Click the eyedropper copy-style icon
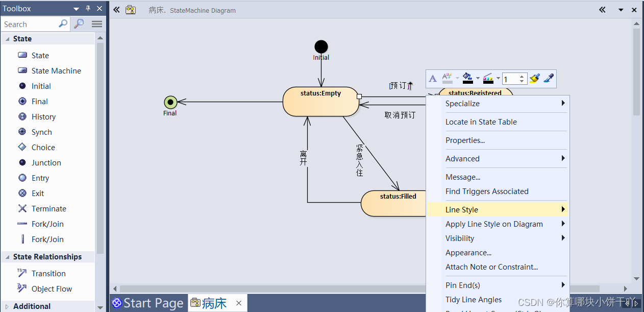The image size is (644, 312). pyautogui.click(x=549, y=79)
